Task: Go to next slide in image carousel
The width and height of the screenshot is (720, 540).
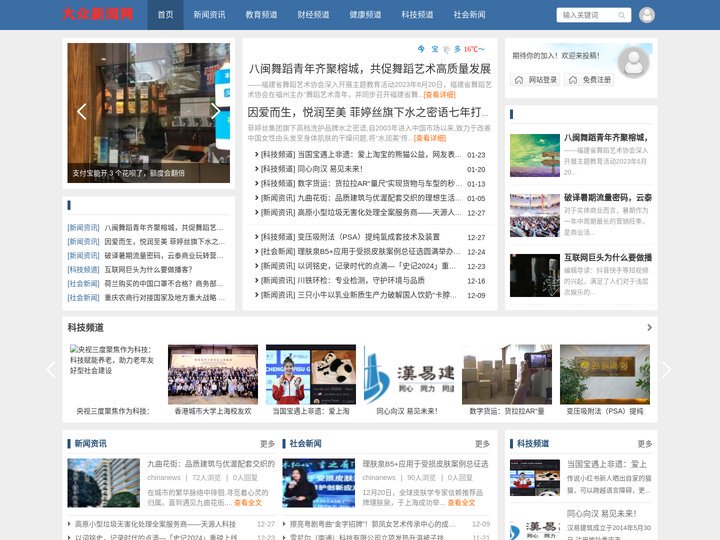Action: tap(215, 111)
